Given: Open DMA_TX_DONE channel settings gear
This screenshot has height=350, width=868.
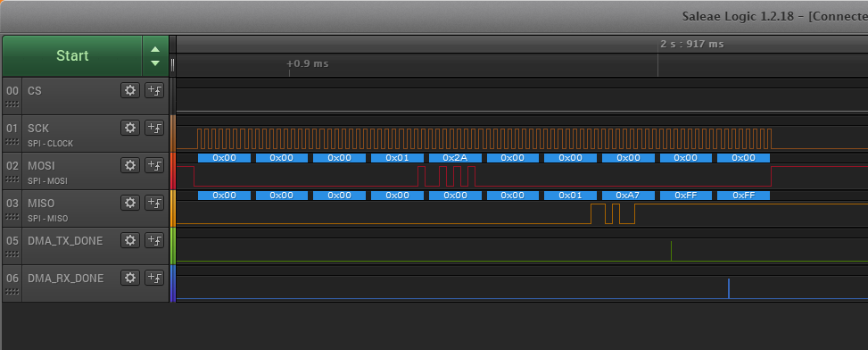Looking at the screenshot, I should pyautogui.click(x=130, y=240).
